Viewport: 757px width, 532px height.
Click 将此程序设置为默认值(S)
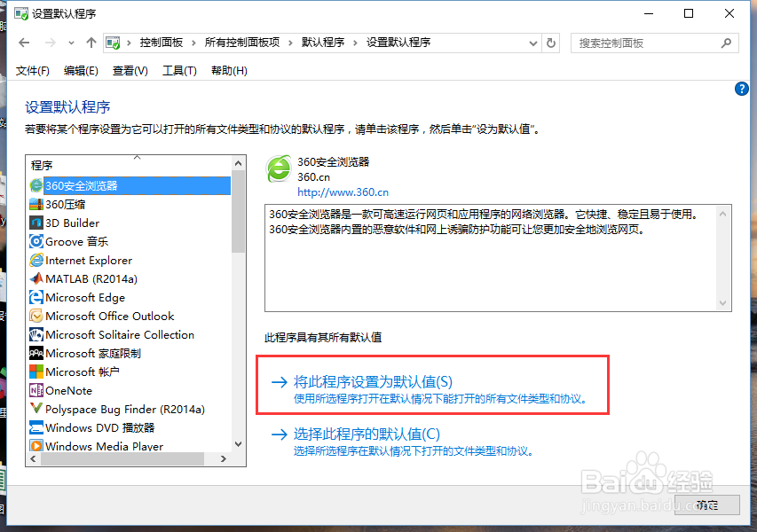point(373,382)
